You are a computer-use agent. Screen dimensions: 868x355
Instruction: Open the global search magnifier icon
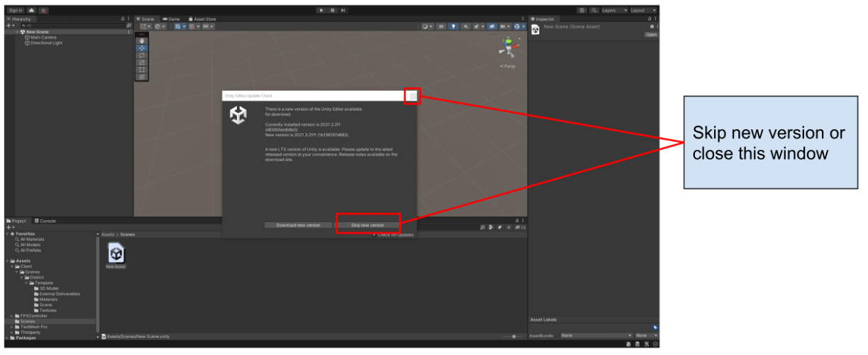594,11
